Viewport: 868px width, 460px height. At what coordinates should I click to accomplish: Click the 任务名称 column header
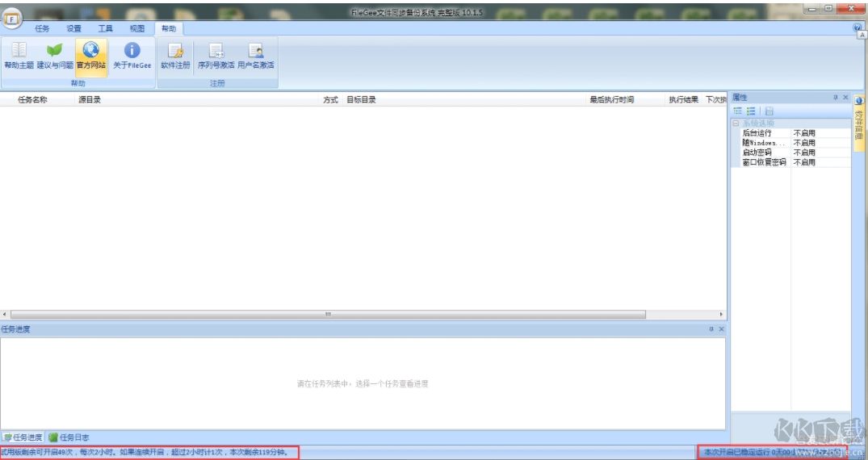32,99
